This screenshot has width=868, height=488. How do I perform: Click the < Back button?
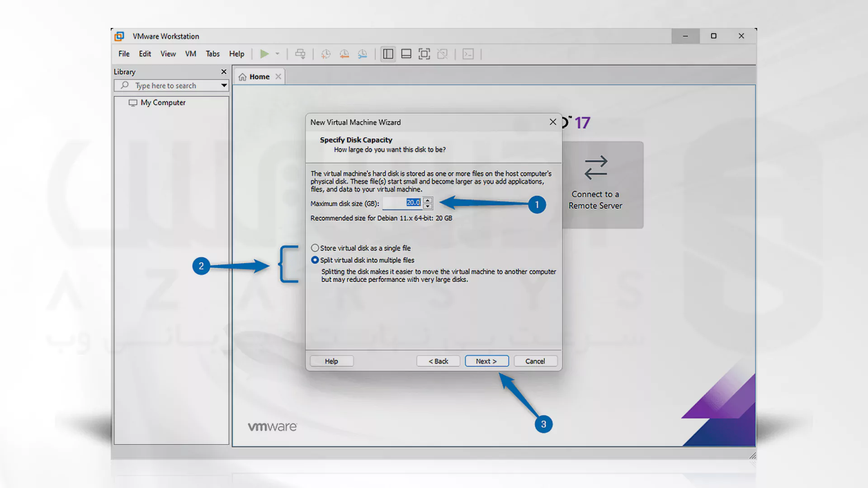click(438, 361)
